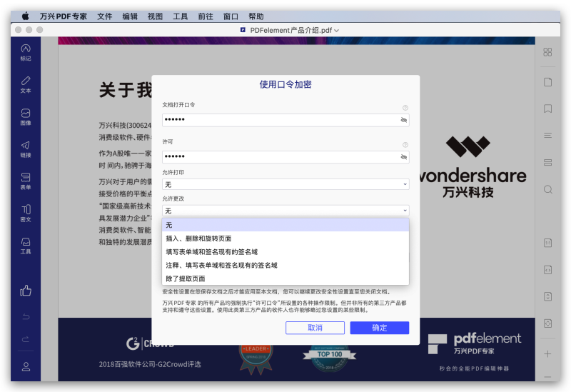This screenshot has width=571, height=392.
Task: Choose 除了提取页面 option
Action: pos(285,278)
